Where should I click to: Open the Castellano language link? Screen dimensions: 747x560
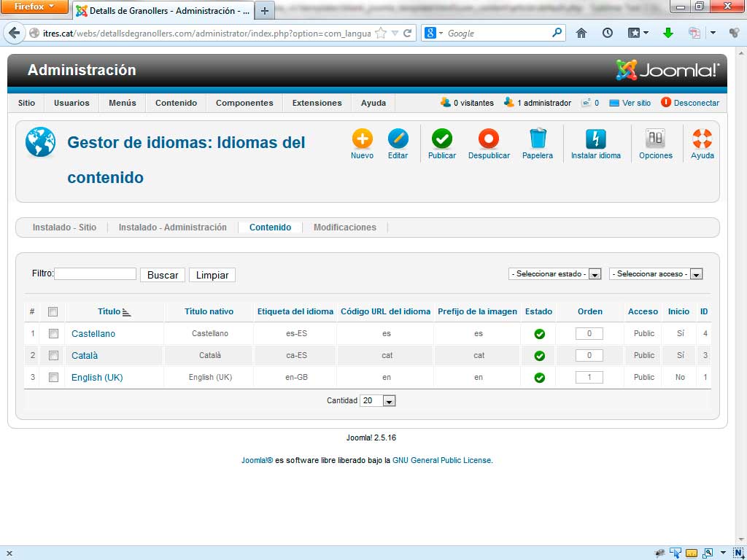[93, 334]
